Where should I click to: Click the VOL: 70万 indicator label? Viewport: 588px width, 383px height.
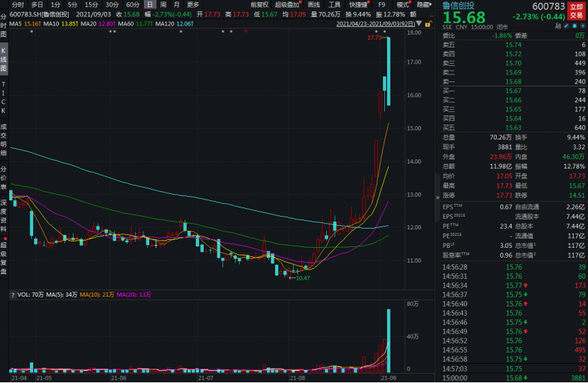(30, 295)
